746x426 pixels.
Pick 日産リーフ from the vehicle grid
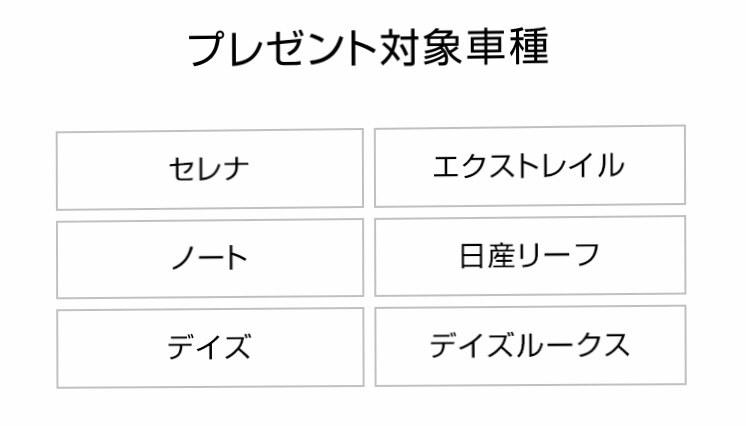pos(530,256)
